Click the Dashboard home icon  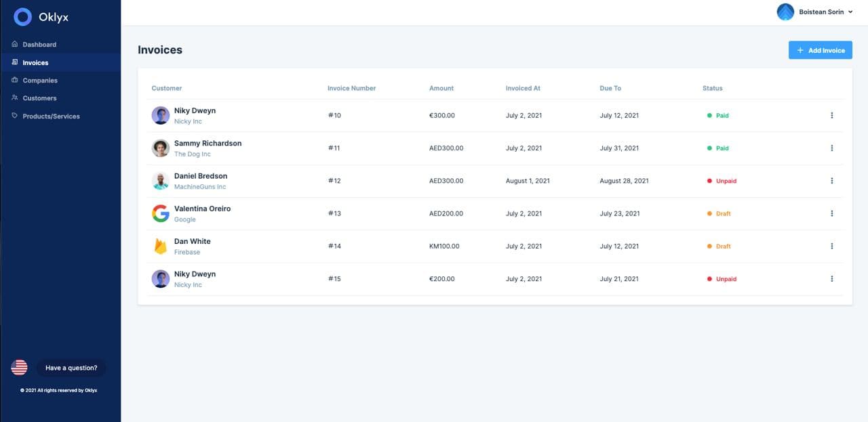point(15,44)
